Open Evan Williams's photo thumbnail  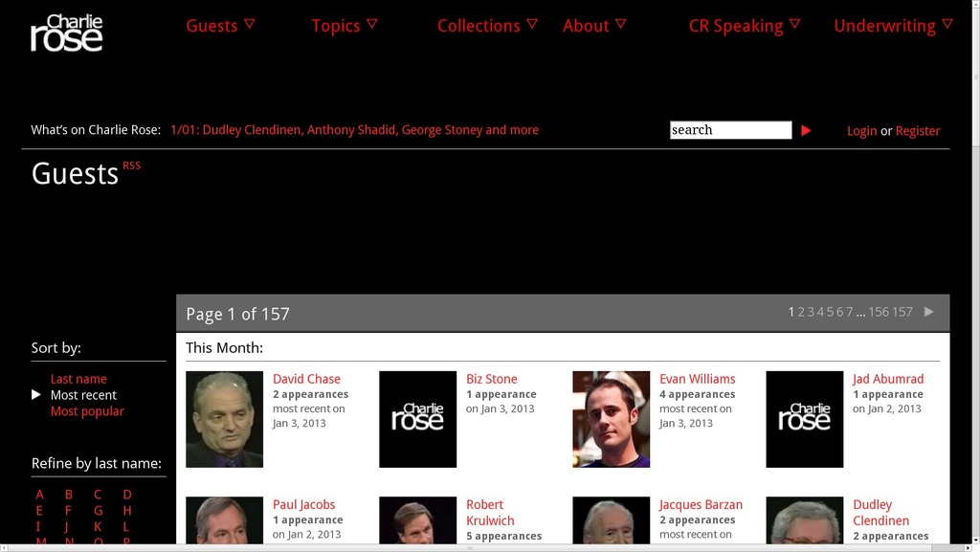[612, 420]
